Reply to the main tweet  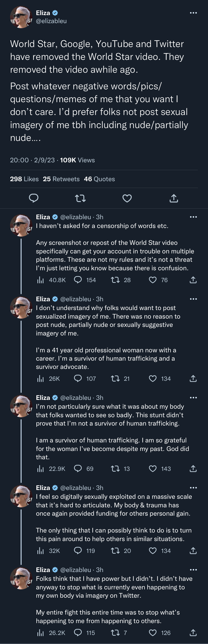click(x=34, y=198)
